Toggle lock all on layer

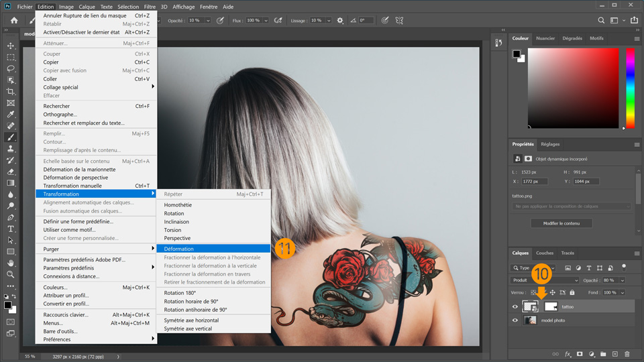[x=572, y=293]
